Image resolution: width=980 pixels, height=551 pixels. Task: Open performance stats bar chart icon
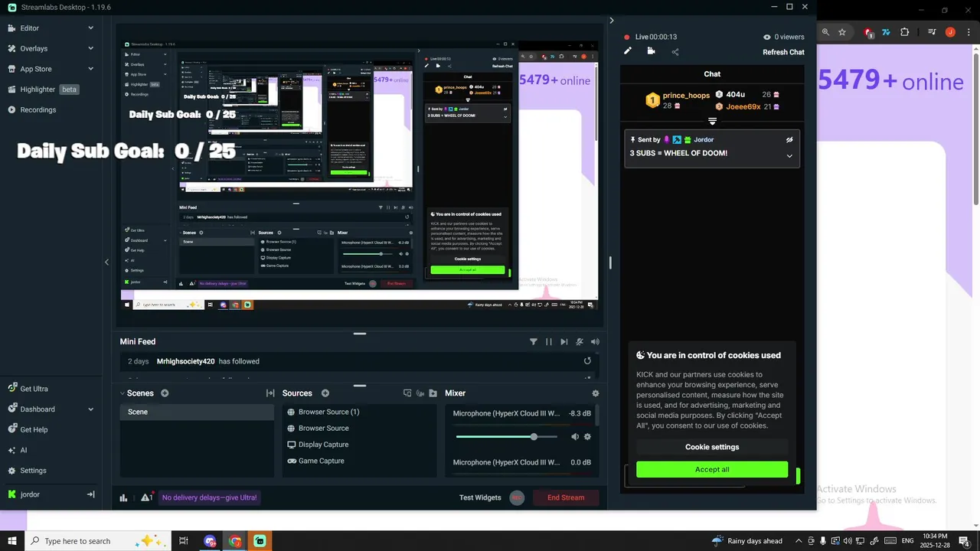[x=123, y=497]
